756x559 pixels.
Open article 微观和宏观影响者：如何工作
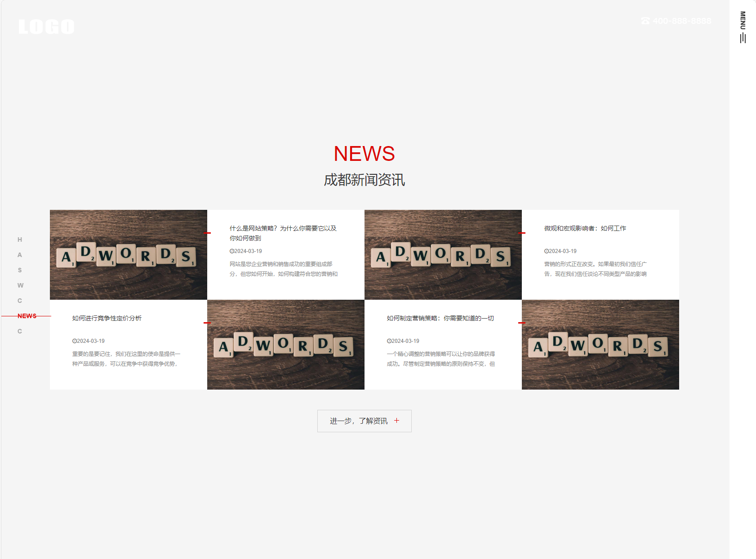(585, 228)
